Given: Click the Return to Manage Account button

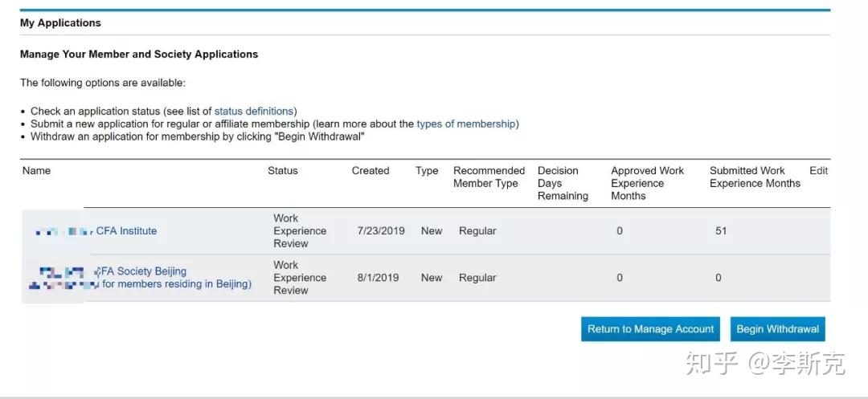Looking at the screenshot, I should click(650, 329).
